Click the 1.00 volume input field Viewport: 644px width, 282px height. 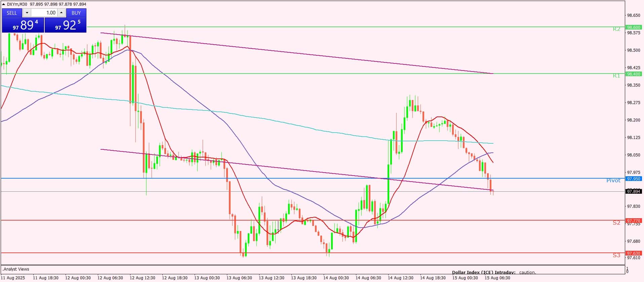point(44,13)
